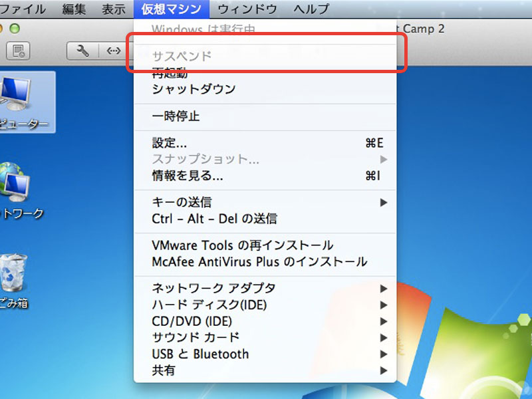
Task: Select the Network desktop icon
Action: pyautogui.click(x=21, y=190)
